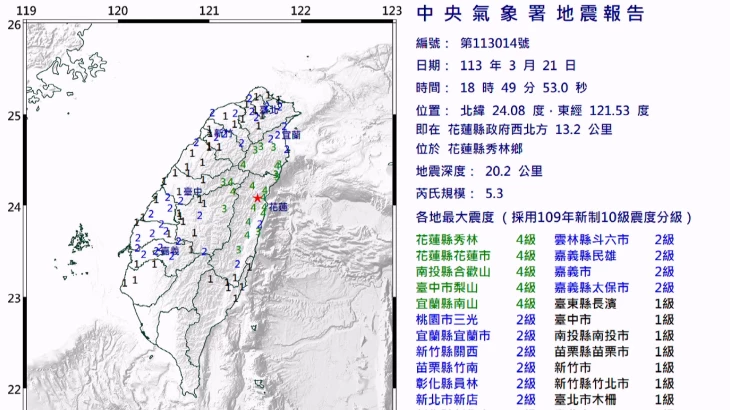The image size is (730, 410).
Task: Select the 花蓮縣花蓮市 intensity entry
Action: point(476,255)
